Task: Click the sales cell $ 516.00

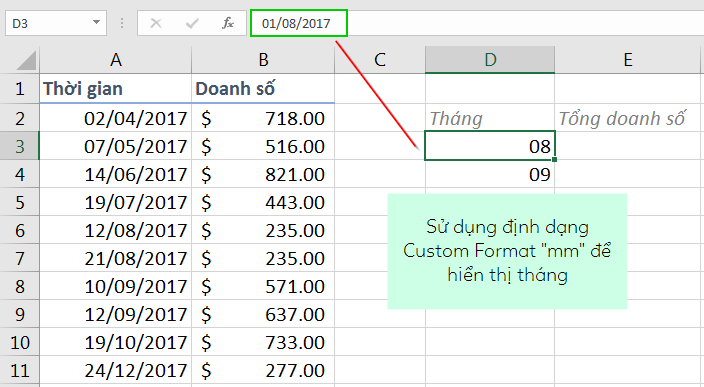Action: pyautogui.click(x=263, y=146)
